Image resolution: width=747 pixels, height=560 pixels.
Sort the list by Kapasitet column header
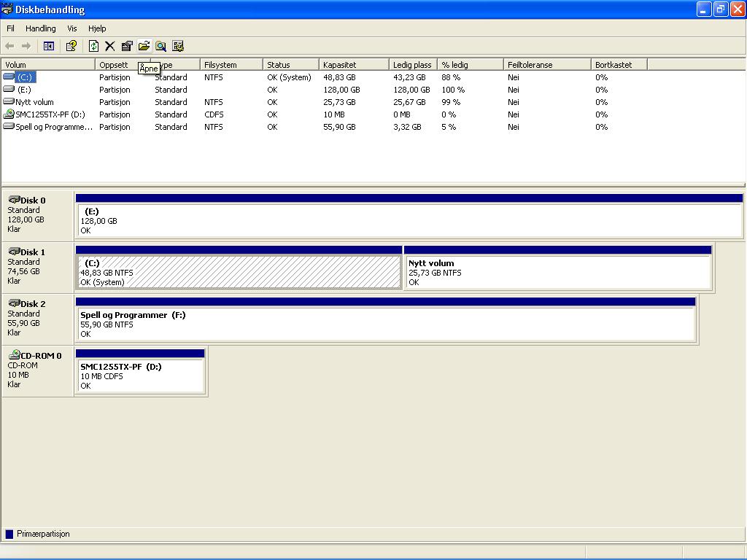coord(354,65)
